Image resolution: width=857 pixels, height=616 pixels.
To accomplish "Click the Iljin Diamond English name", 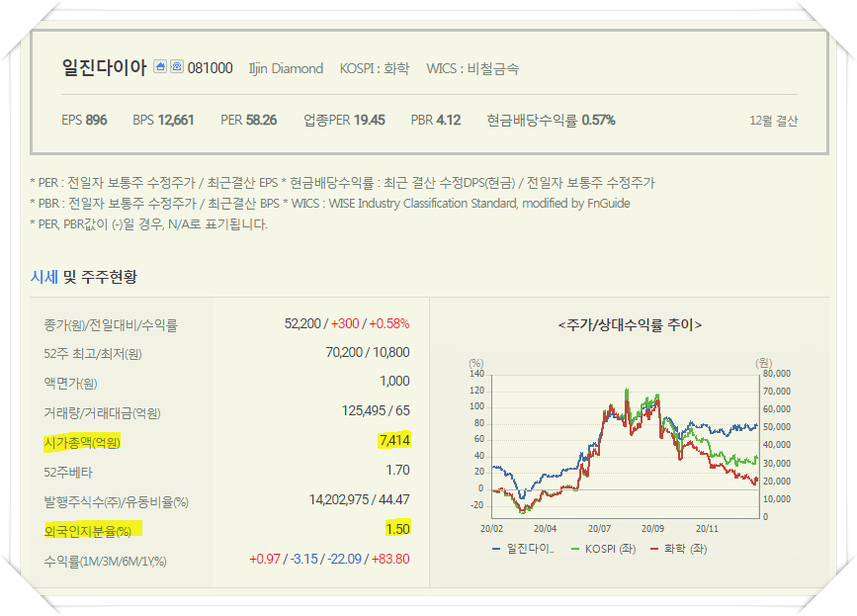I will click(286, 68).
